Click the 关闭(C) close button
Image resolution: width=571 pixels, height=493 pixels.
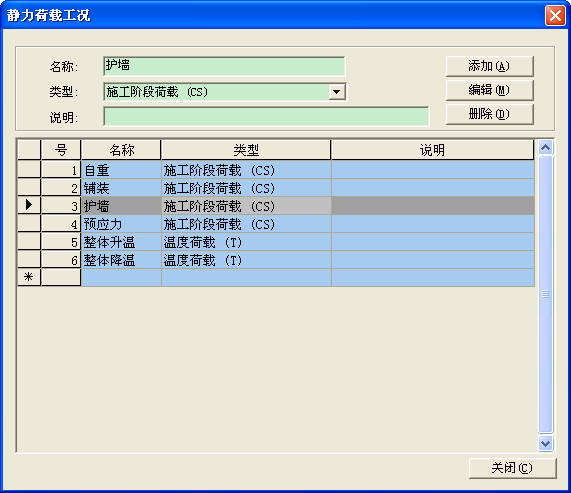click(x=512, y=468)
